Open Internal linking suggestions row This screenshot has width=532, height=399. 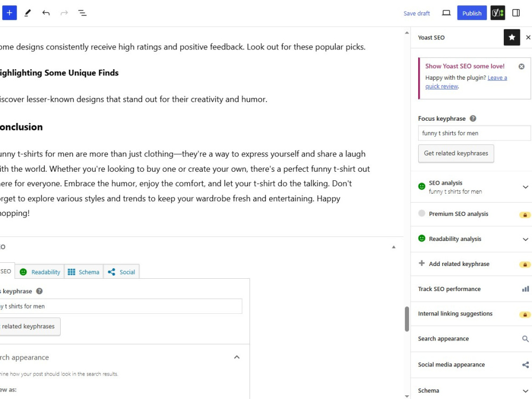[x=471, y=314]
